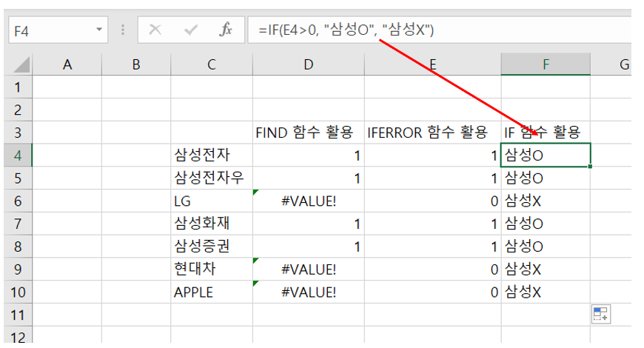Click the Name Box showing F4
The height and width of the screenshot is (348, 644).
pos(58,30)
